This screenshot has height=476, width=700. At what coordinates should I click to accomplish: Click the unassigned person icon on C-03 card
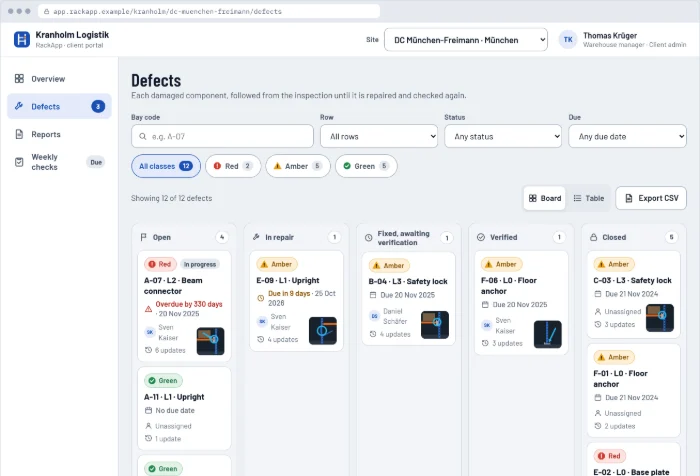tap(598, 311)
